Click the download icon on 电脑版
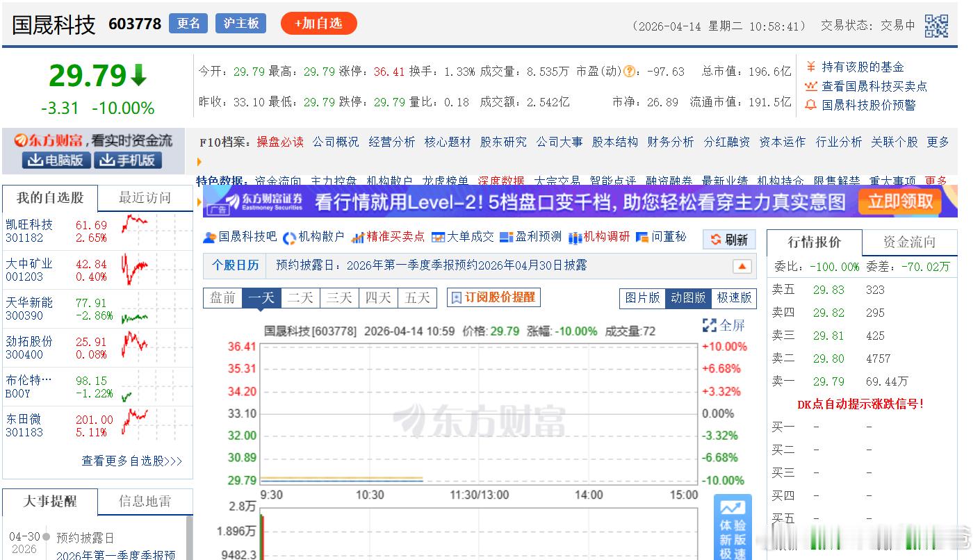The image size is (980, 560). coord(35,160)
